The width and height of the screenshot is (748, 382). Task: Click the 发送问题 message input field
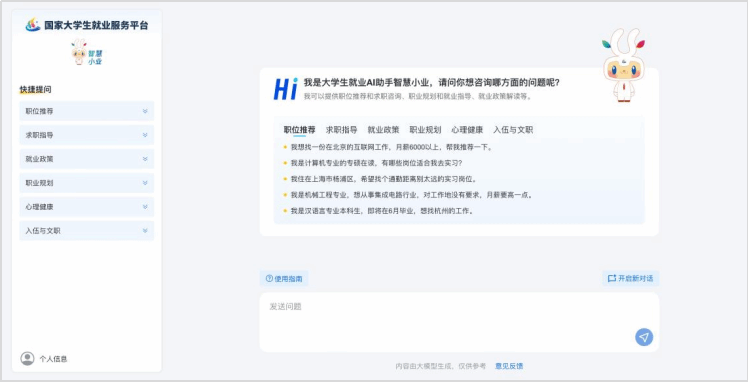point(459,322)
